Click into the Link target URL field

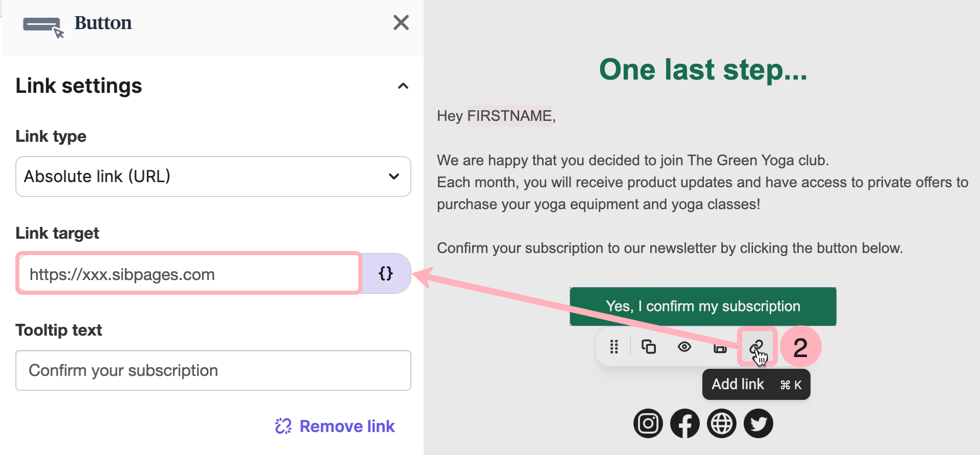189,274
